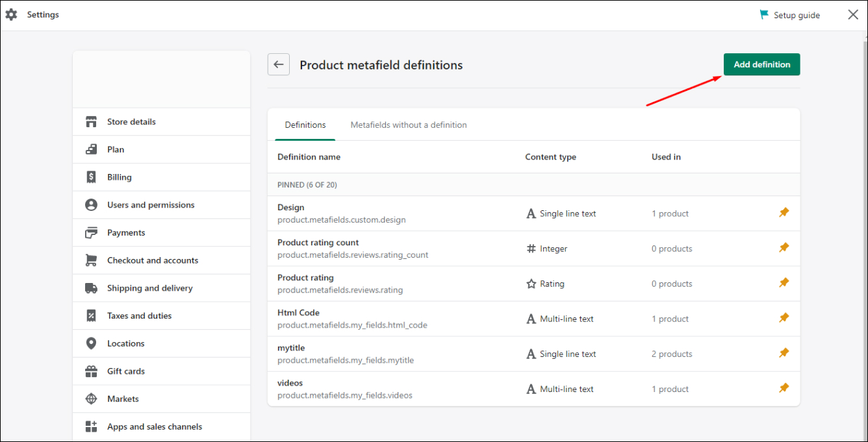Close the Settings page with X
This screenshot has height=442, width=868.
tap(853, 14)
